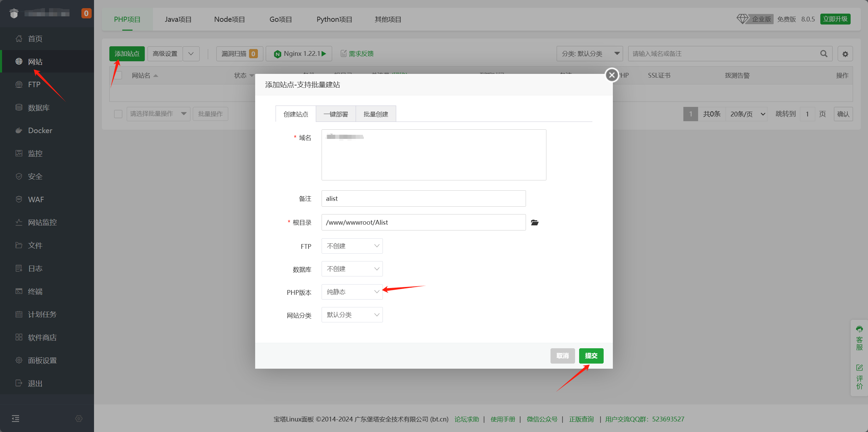868x432 pixels.
Task: Click the sidebar collapse icon at bottom left
Action: pos(16,418)
